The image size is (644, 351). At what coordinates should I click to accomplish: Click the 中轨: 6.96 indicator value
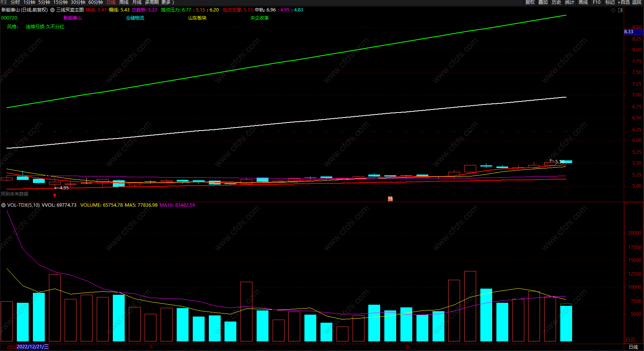click(x=265, y=10)
